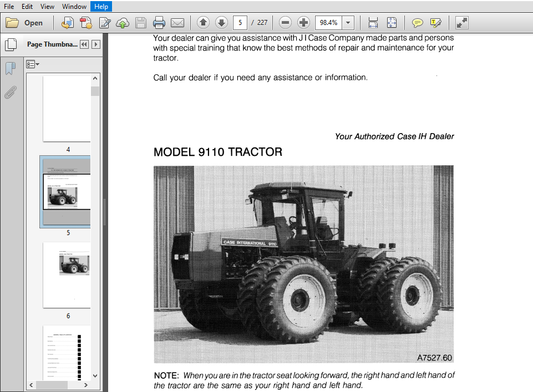Click the MODEL 9110 TRACTOR heading

pyautogui.click(x=218, y=152)
